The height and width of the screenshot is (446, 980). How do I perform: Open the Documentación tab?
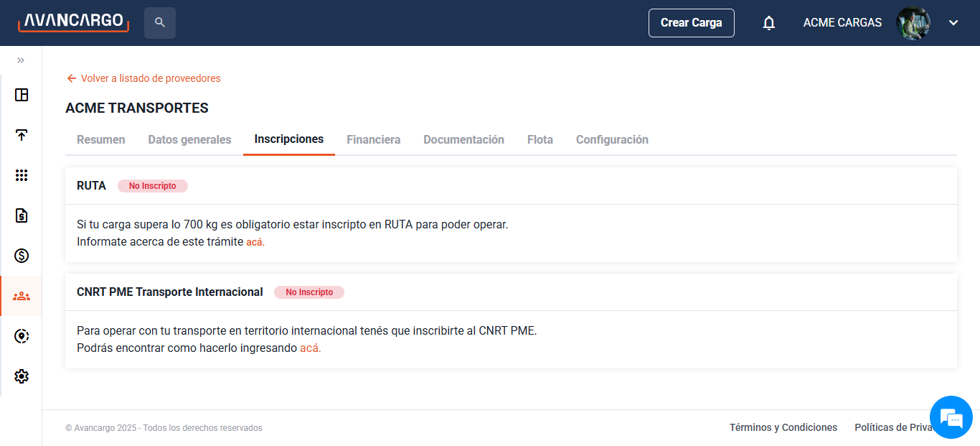(x=464, y=140)
